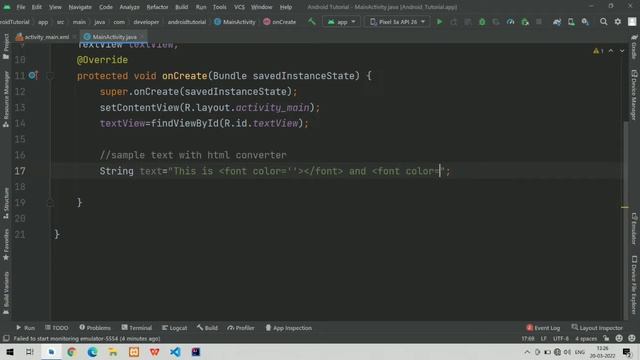Open the system tray clock and date

click(x=602, y=351)
